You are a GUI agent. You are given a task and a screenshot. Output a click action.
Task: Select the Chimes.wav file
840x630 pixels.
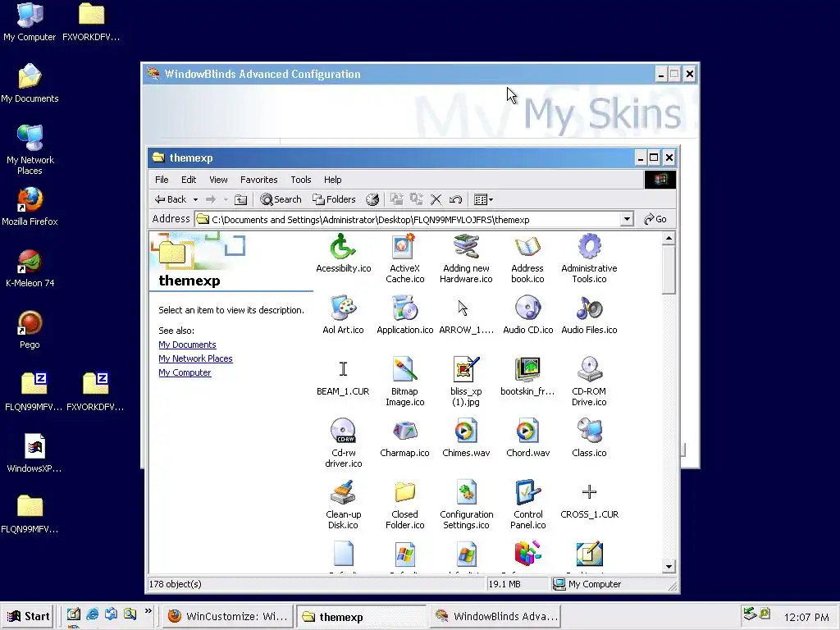click(466, 438)
